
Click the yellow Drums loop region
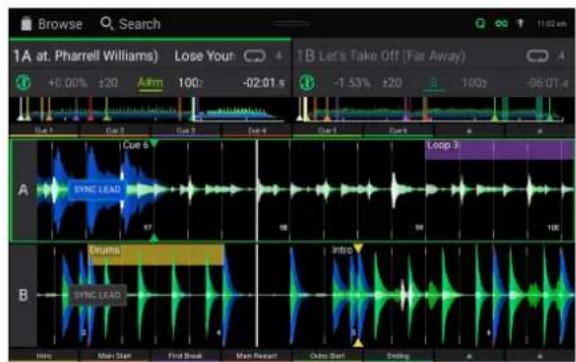[x=156, y=255]
